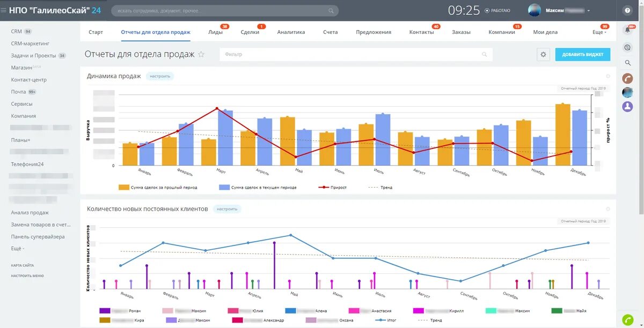Expand the Еще tab dropdown
This screenshot has width=644, height=328.
point(599,32)
